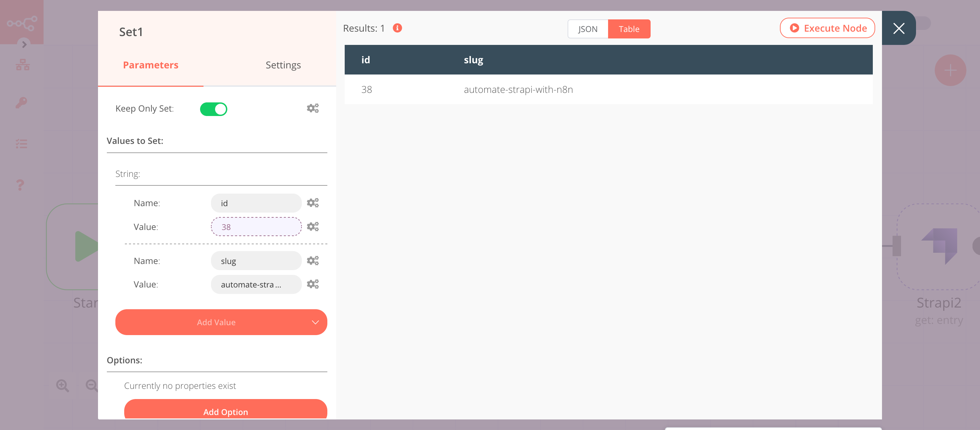Open the Add Value dropdown chevron
Image resolution: width=980 pixels, height=430 pixels.
pyautogui.click(x=315, y=322)
